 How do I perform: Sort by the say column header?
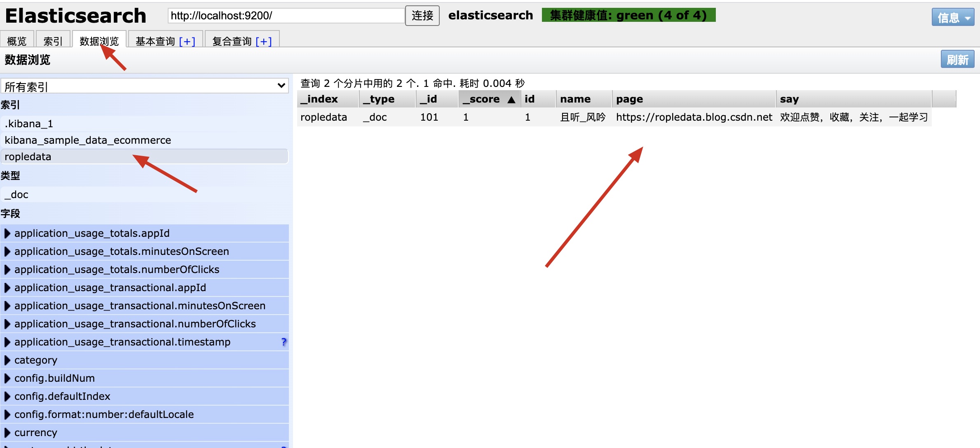coord(854,99)
